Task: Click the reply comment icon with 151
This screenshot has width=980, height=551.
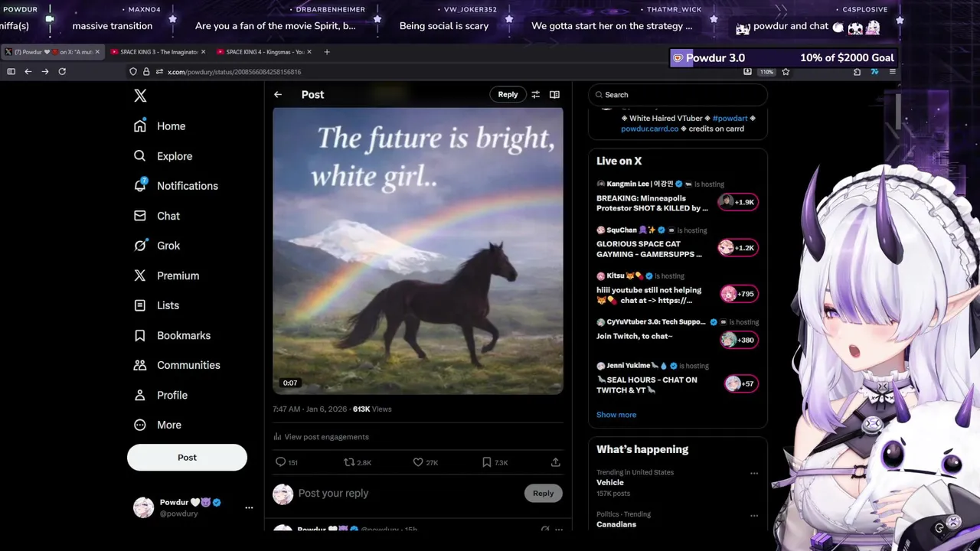Action: 286,462
